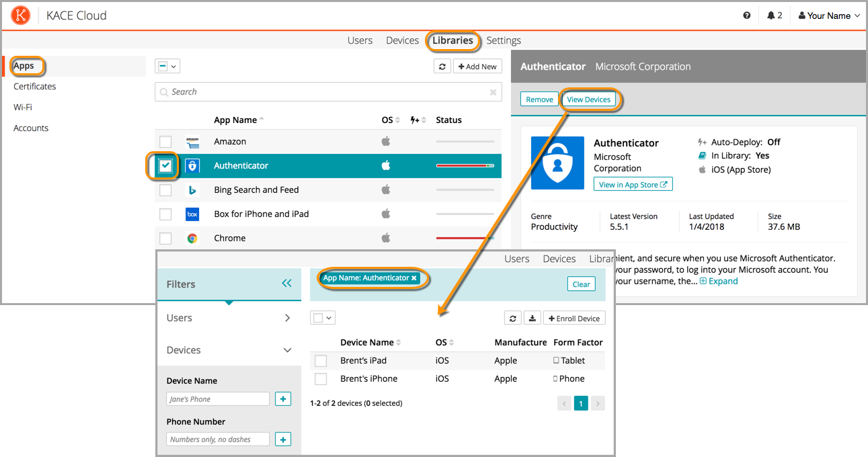Check the Amazon app checkbox
868x457 pixels.
pyautogui.click(x=165, y=142)
